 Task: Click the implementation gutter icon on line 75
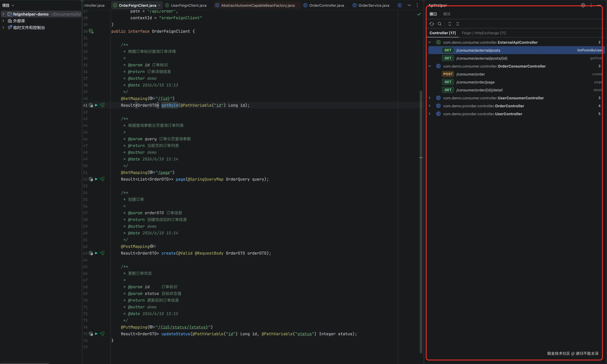[91, 334]
